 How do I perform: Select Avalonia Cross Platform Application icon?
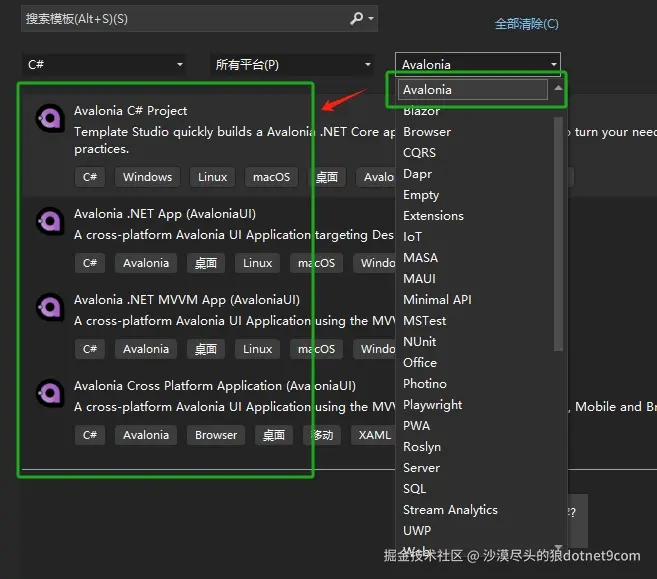[50, 393]
